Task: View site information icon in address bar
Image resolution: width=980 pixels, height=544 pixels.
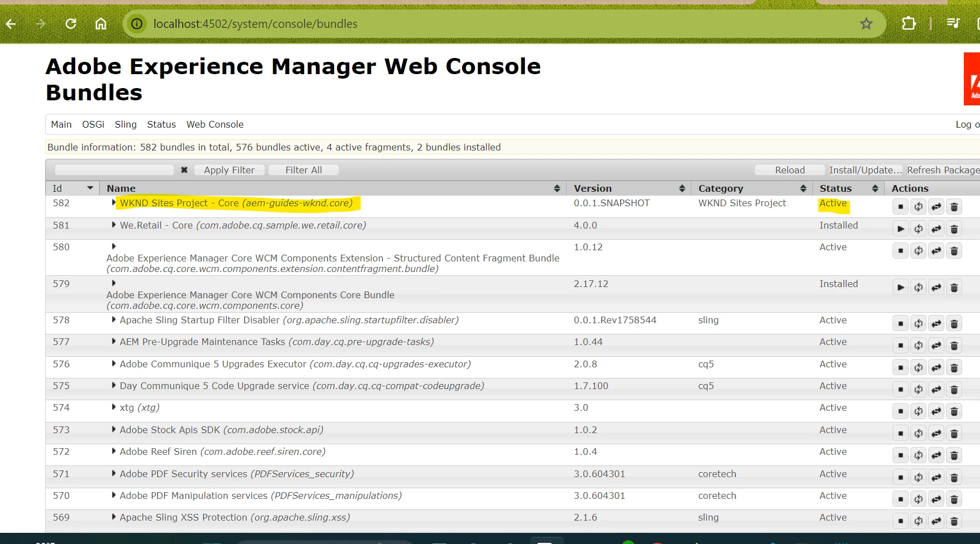Action: tap(136, 24)
